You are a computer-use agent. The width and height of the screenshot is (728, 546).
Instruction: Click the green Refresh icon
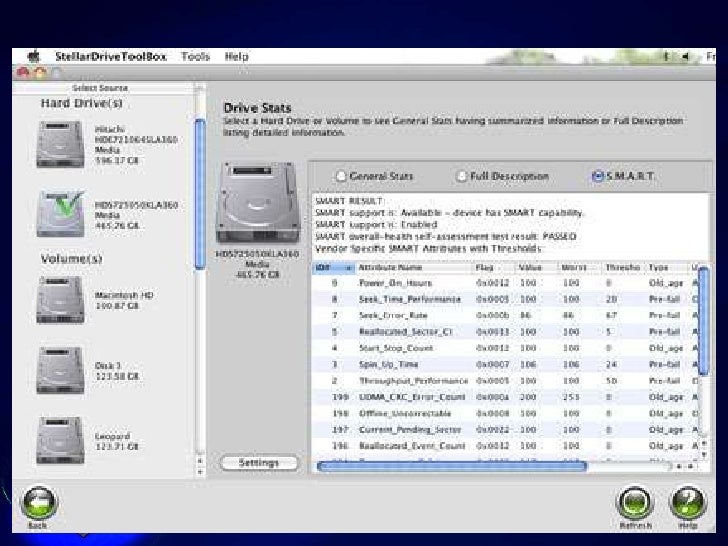pos(635,503)
